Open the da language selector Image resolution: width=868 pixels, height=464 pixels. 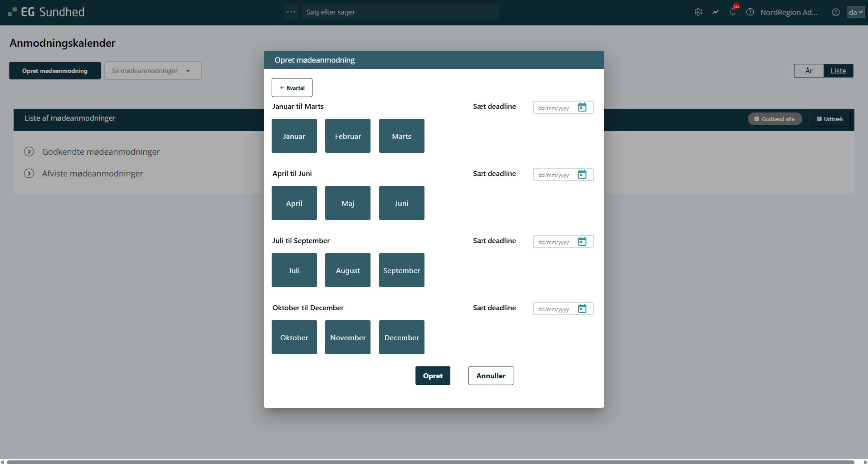(x=855, y=12)
